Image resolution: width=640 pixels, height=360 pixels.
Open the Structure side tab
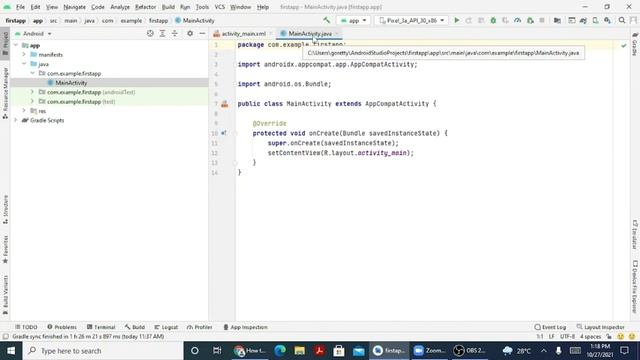coord(5,210)
